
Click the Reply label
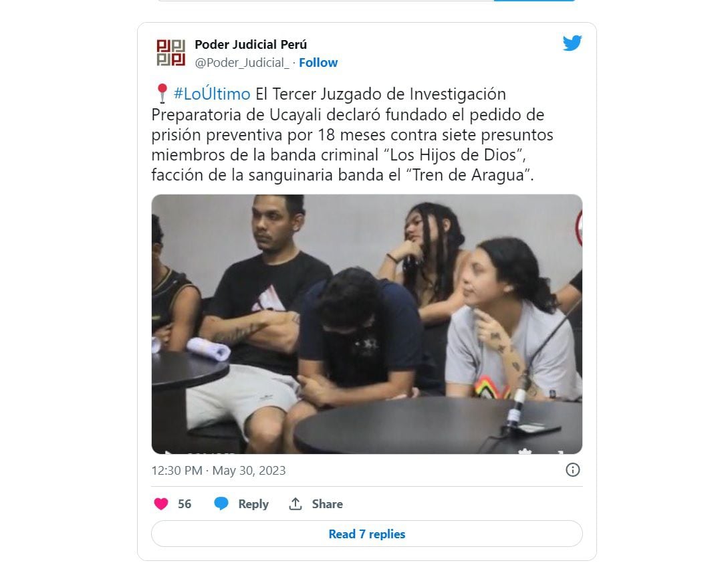(253, 503)
